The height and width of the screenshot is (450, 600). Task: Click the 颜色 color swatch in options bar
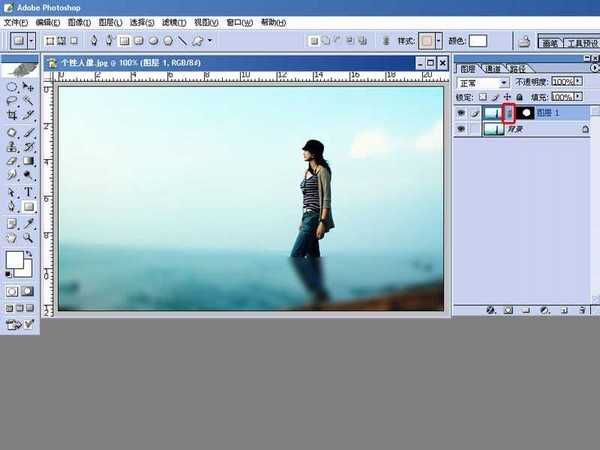pyautogui.click(x=477, y=41)
